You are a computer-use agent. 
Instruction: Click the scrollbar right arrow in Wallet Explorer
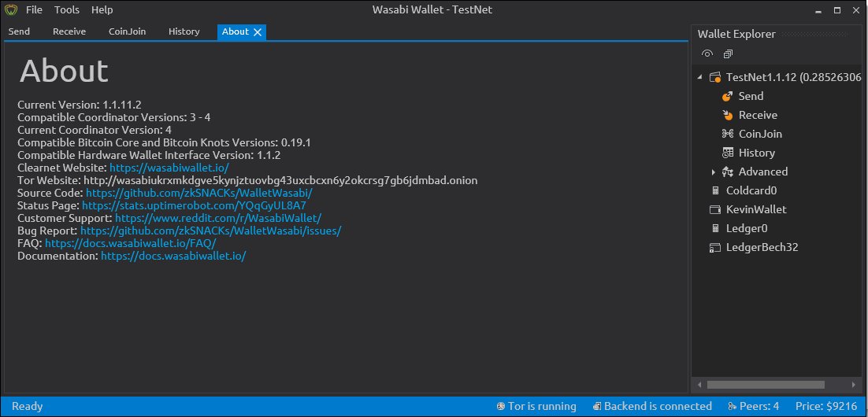pos(853,384)
